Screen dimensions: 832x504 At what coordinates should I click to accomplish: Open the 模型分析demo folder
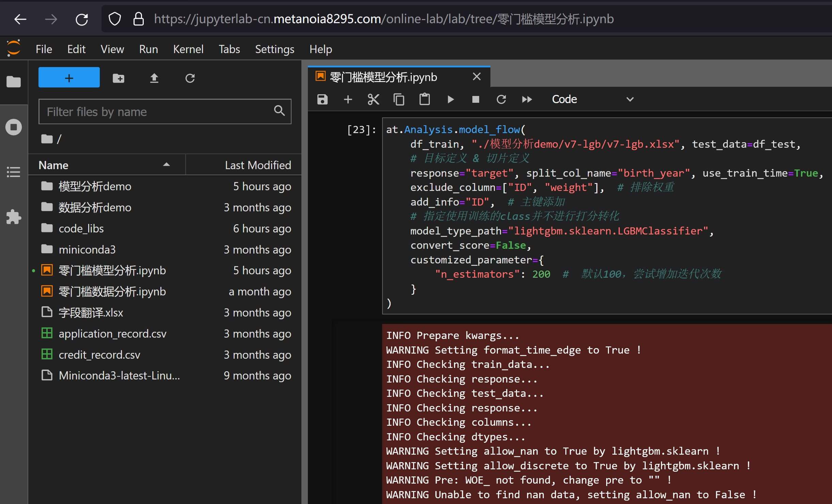[95, 186]
